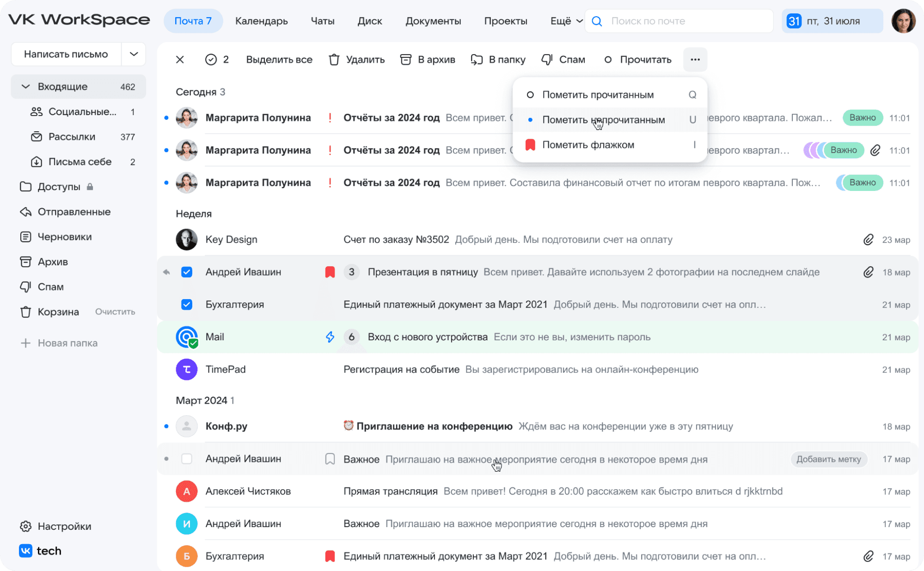
Task: Click attachment icon on Бухгалтерия 17 мар email
Action: pos(869,556)
